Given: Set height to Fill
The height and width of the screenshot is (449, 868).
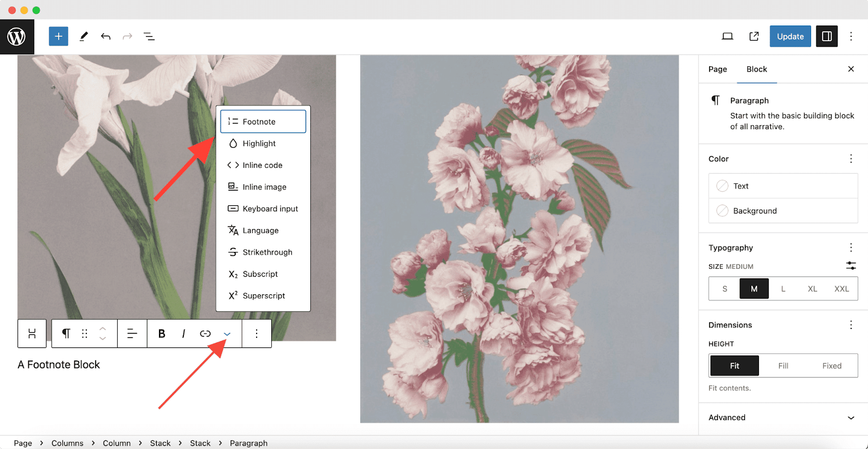Looking at the screenshot, I should pyautogui.click(x=783, y=366).
